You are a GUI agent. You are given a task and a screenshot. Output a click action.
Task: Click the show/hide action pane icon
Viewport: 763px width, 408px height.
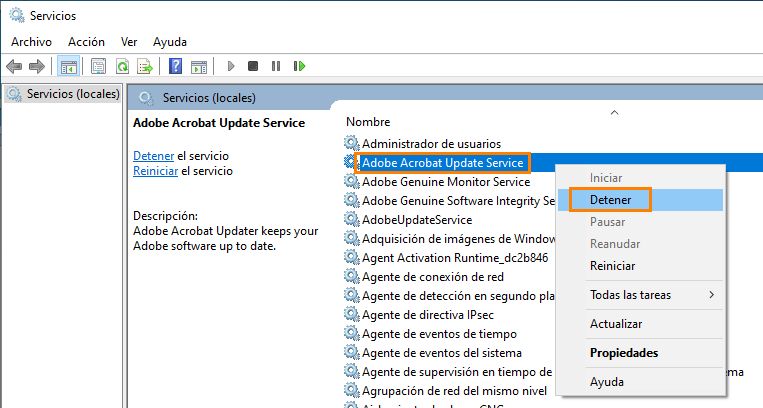[x=199, y=66]
